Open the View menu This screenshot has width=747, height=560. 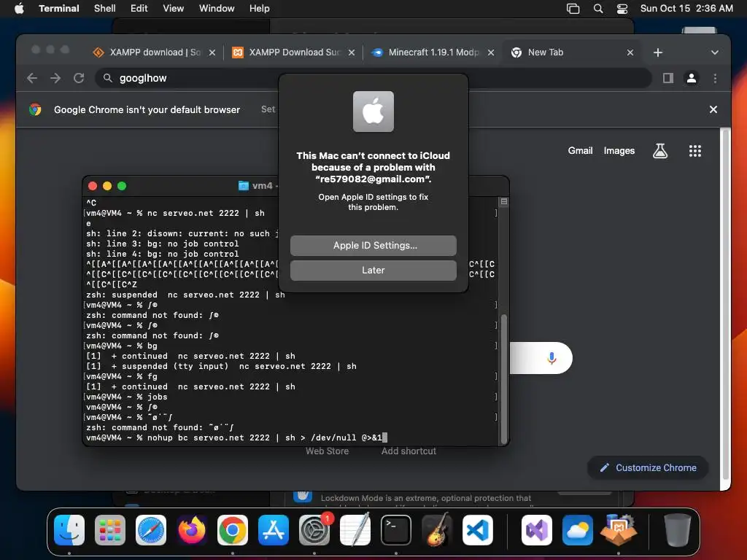tap(173, 8)
